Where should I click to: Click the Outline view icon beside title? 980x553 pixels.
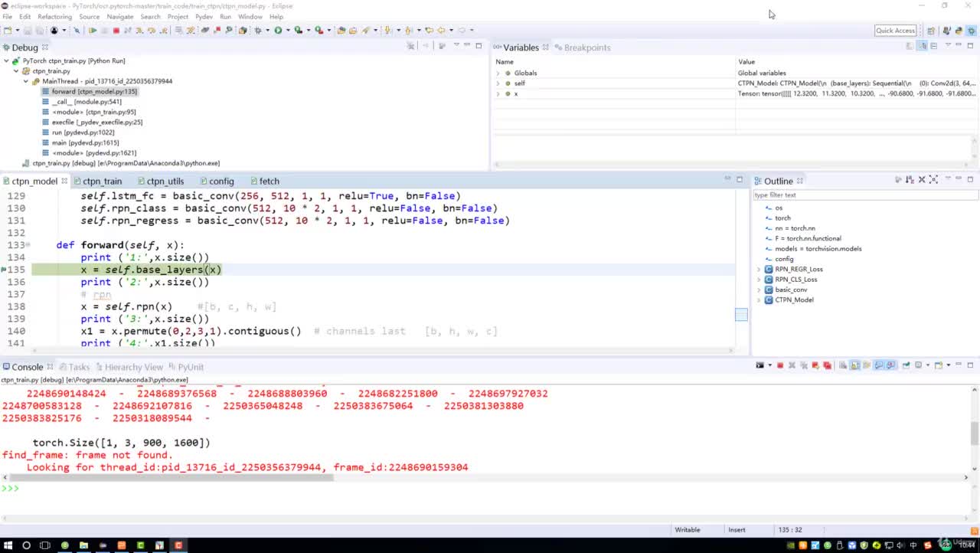758,182
